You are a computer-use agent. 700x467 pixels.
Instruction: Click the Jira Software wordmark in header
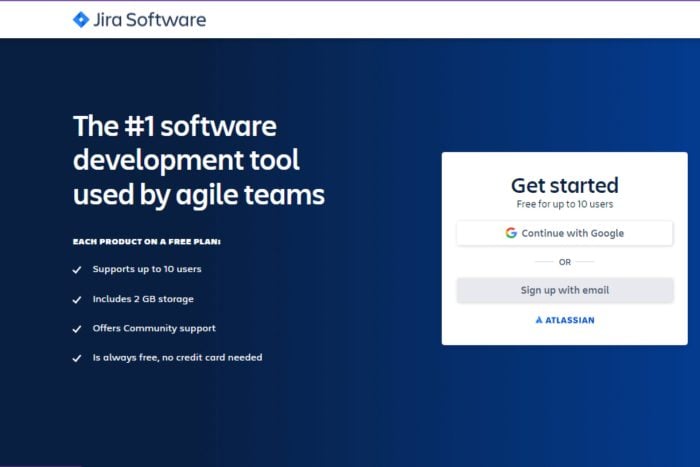(150, 20)
